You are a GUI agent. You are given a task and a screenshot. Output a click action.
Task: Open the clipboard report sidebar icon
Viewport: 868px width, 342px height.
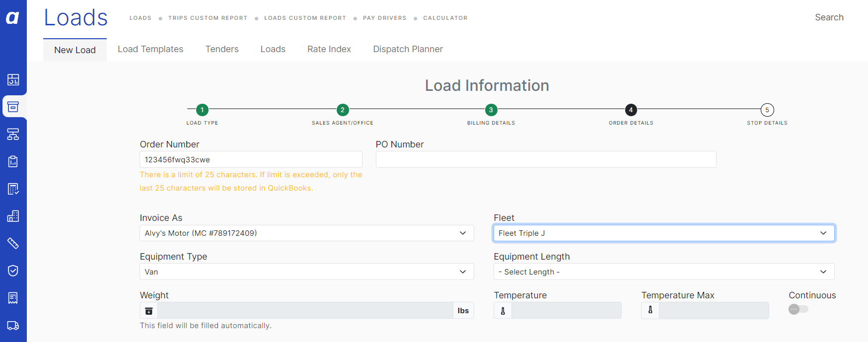13,161
